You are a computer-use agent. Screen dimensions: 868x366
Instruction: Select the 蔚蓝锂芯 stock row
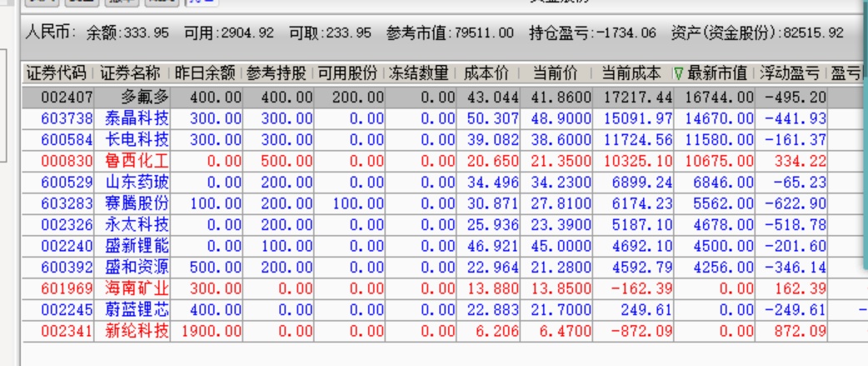coord(441,309)
